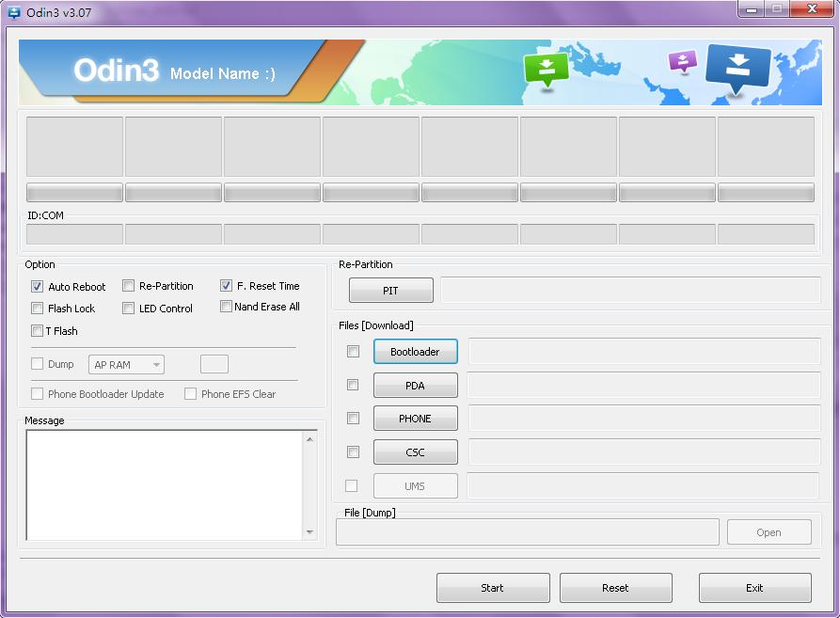Click the green download icon in banner
The image size is (840, 618).
[547, 69]
